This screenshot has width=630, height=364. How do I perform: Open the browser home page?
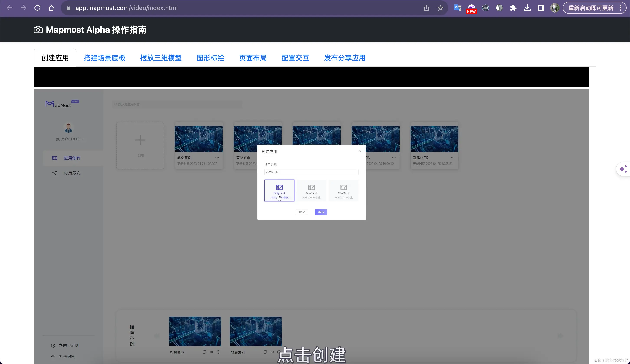pos(51,8)
